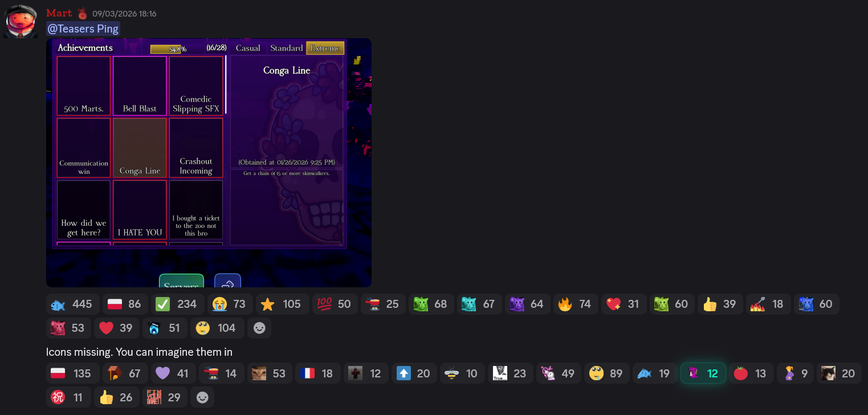
Task: Click the blue up-arrow reaction with 20
Action: [x=414, y=373]
